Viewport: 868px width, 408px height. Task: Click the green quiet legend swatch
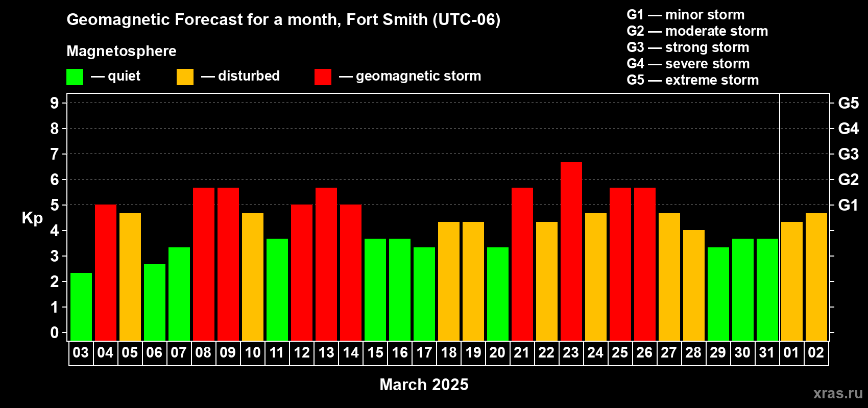click(x=75, y=77)
